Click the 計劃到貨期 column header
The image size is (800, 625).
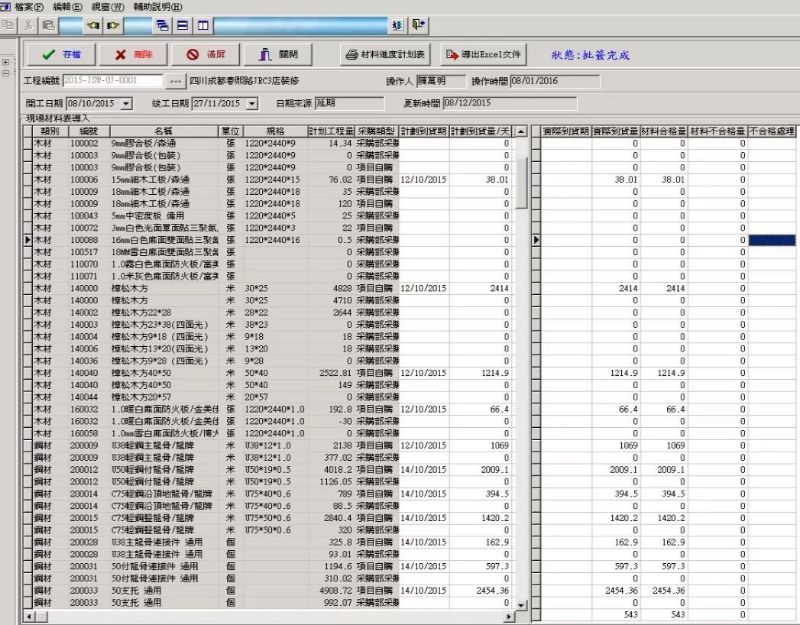pos(423,131)
